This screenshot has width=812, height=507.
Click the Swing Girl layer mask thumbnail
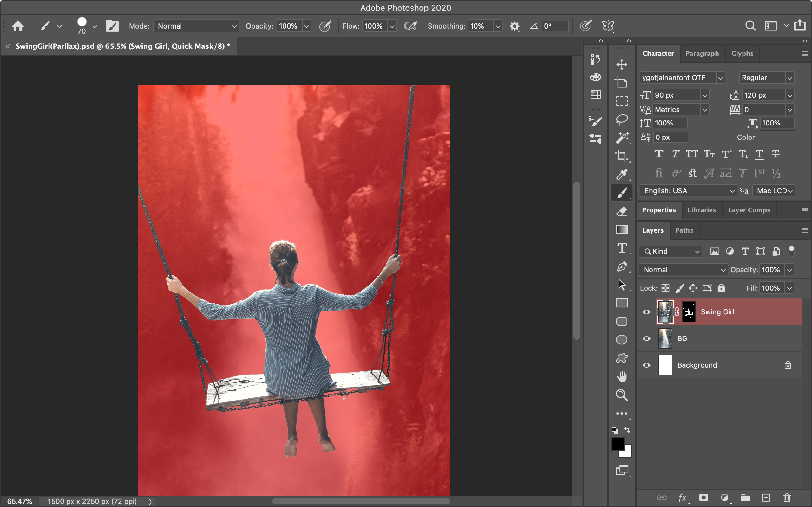point(689,312)
